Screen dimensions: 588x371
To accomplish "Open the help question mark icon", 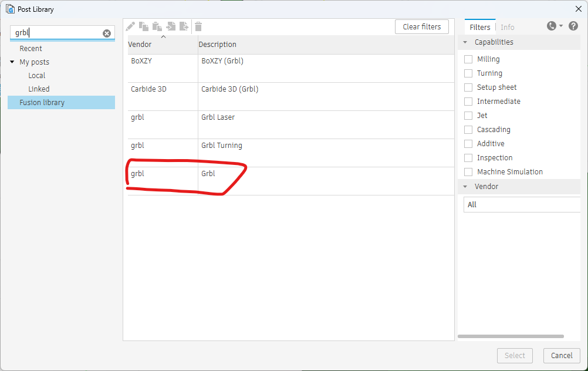I will (573, 26).
